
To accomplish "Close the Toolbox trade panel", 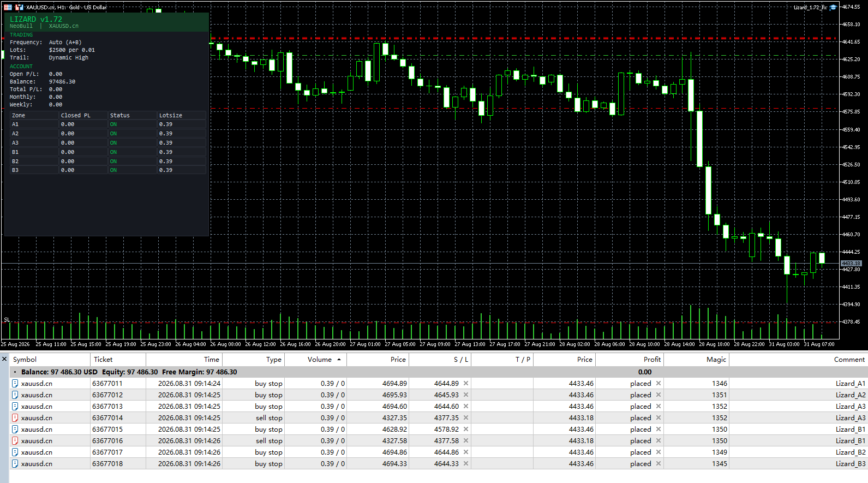I will point(4,359).
